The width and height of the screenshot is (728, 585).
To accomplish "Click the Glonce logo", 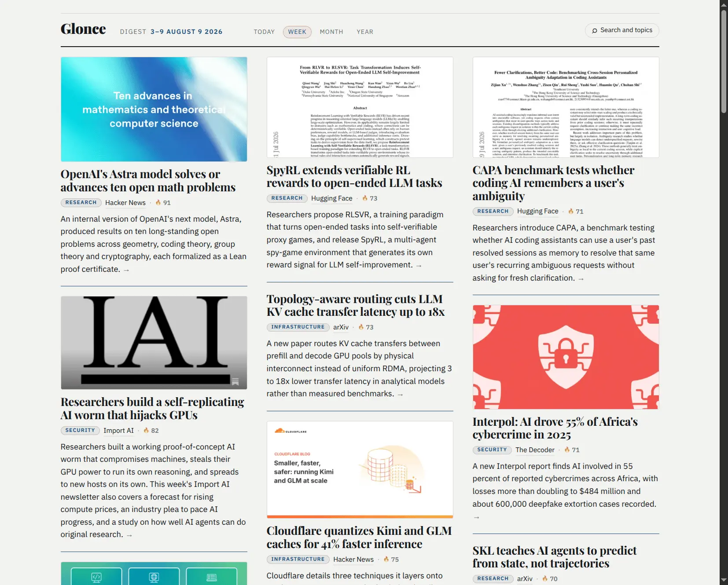I will (x=83, y=29).
